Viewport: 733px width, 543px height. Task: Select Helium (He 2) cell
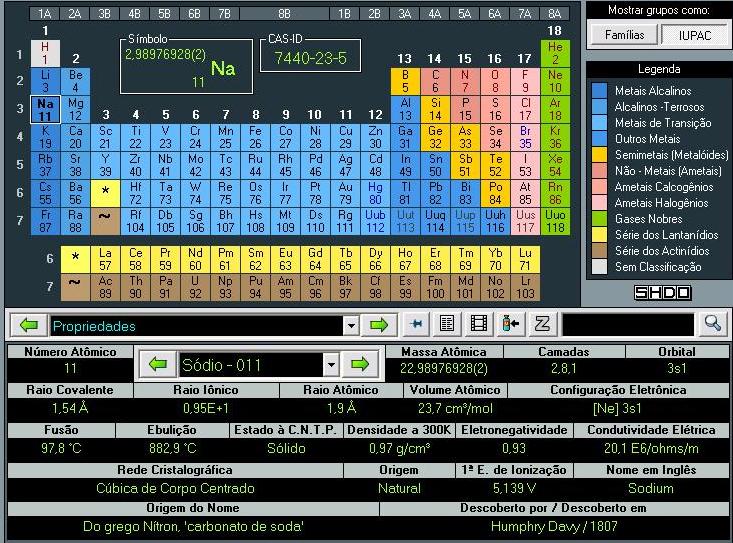pos(555,53)
